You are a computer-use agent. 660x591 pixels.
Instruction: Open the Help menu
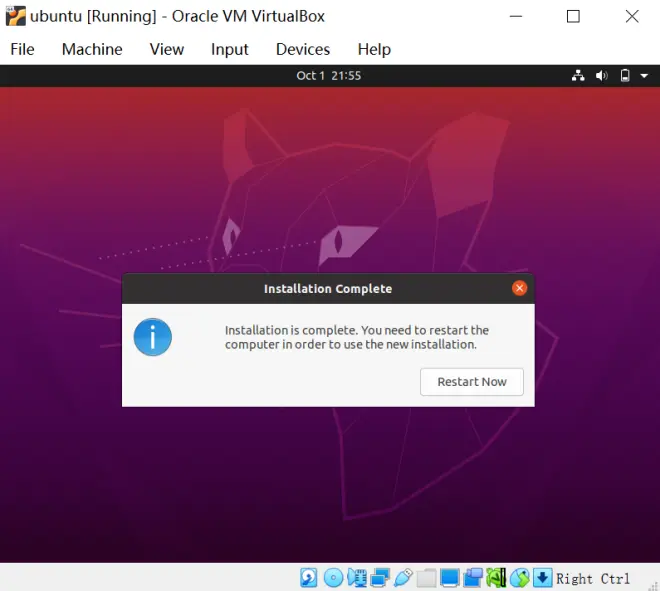tap(374, 49)
